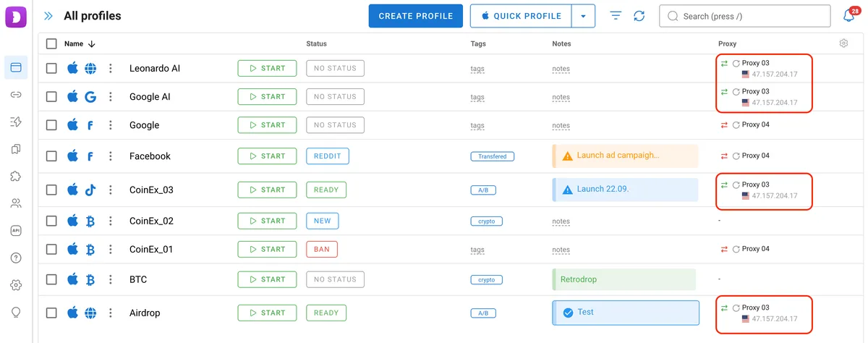Viewport: 868px width, 343px height.
Task: Expand sidebar with double-chevron icon
Action: (x=48, y=16)
